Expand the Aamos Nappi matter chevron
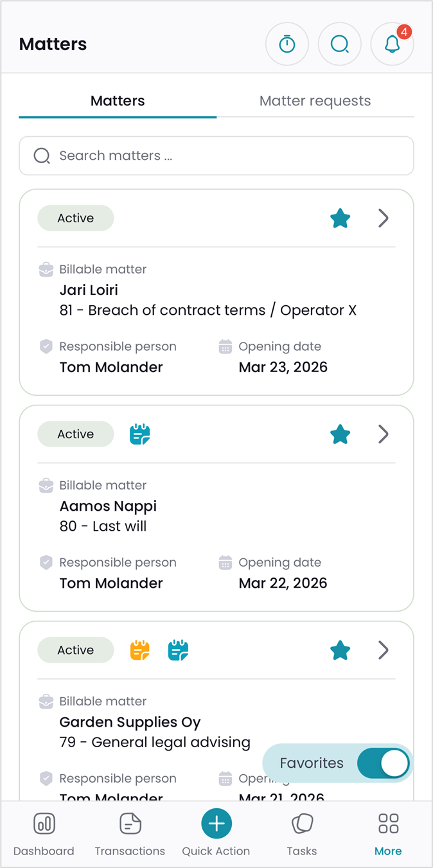 click(x=384, y=434)
